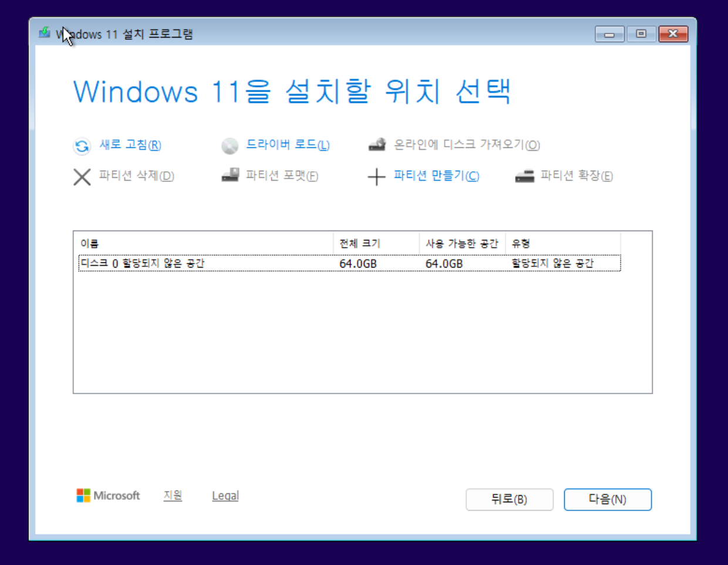Click the drive icon for 파티션 포맷
Viewport: 728px width, 565px height.
pos(230,175)
